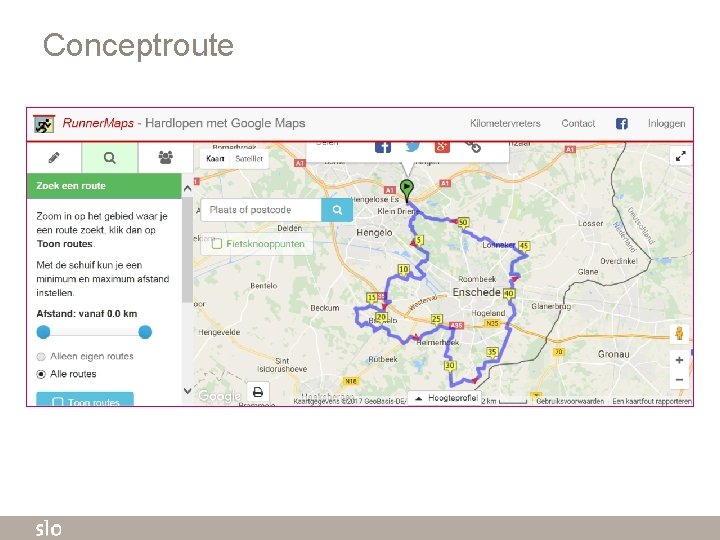Click Een kaartfout rapporteren link
Image resolution: width=720 pixels, height=540 pixels.
tap(651, 401)
